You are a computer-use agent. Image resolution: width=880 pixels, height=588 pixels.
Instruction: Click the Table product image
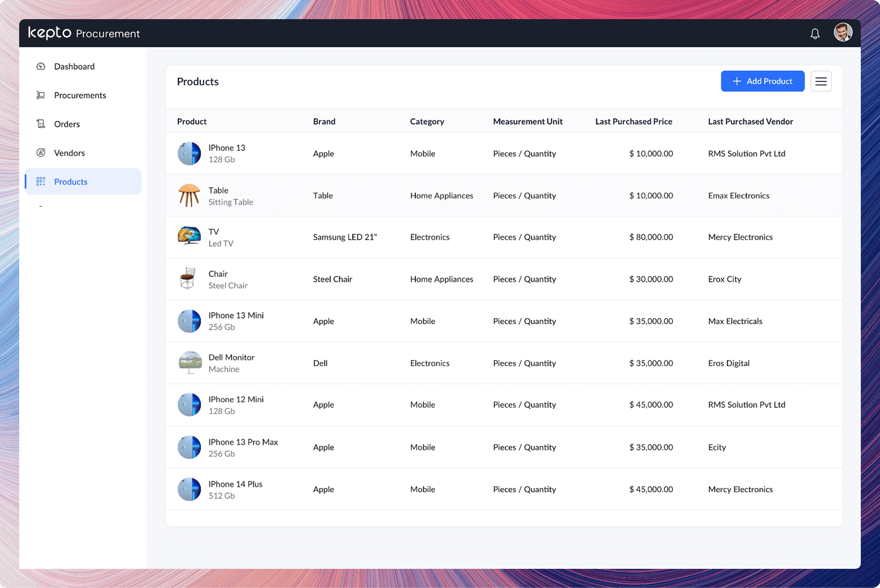pos(189,196)
